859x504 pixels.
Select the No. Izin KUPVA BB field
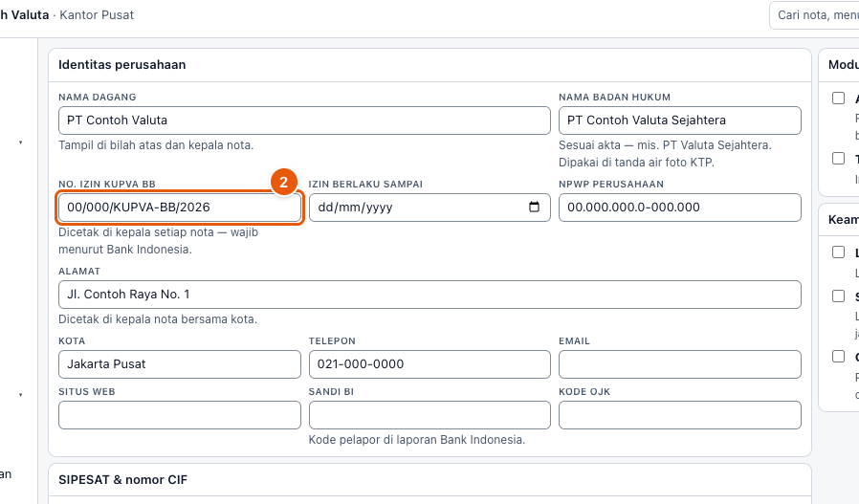click(x=180, y=208)
